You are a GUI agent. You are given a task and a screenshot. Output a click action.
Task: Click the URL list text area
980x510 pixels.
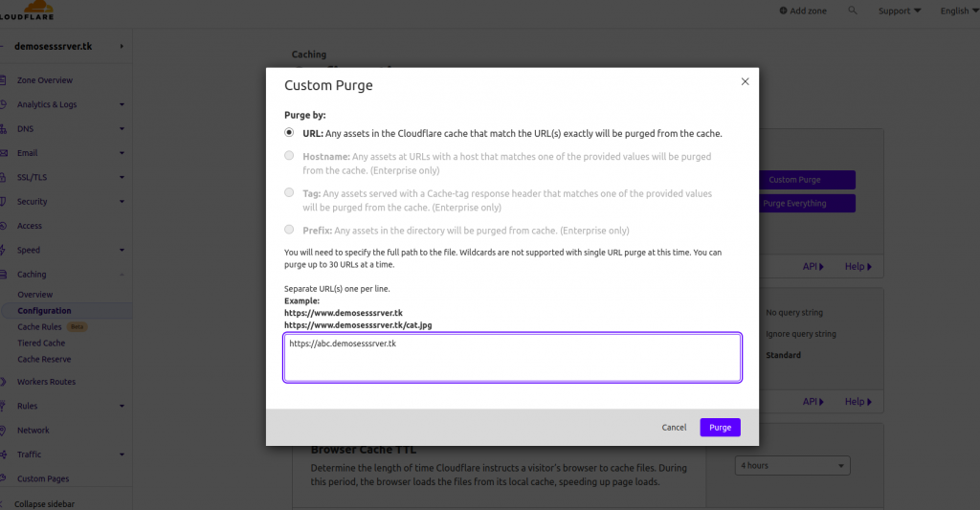coord(512,358)
